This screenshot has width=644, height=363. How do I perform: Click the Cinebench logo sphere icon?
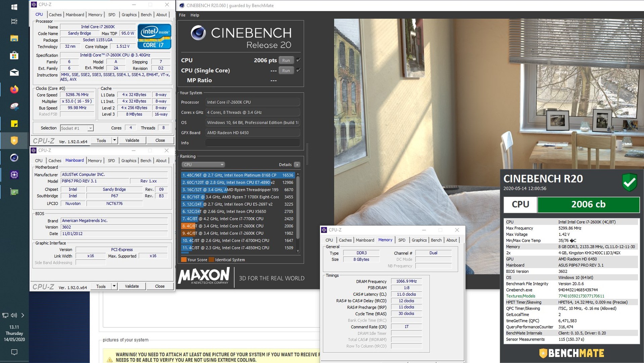tap(198, 33)
